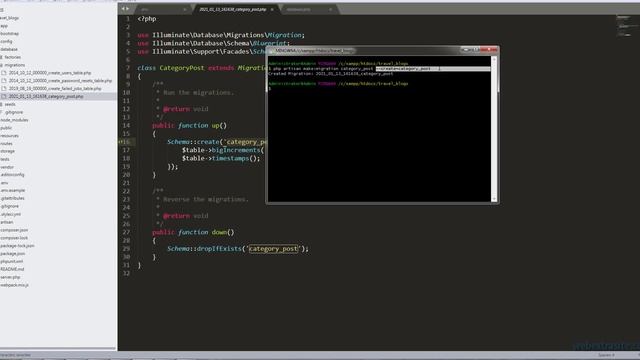
Task: Select the travel_blogs root folder
Action: (x=9, y=18)
